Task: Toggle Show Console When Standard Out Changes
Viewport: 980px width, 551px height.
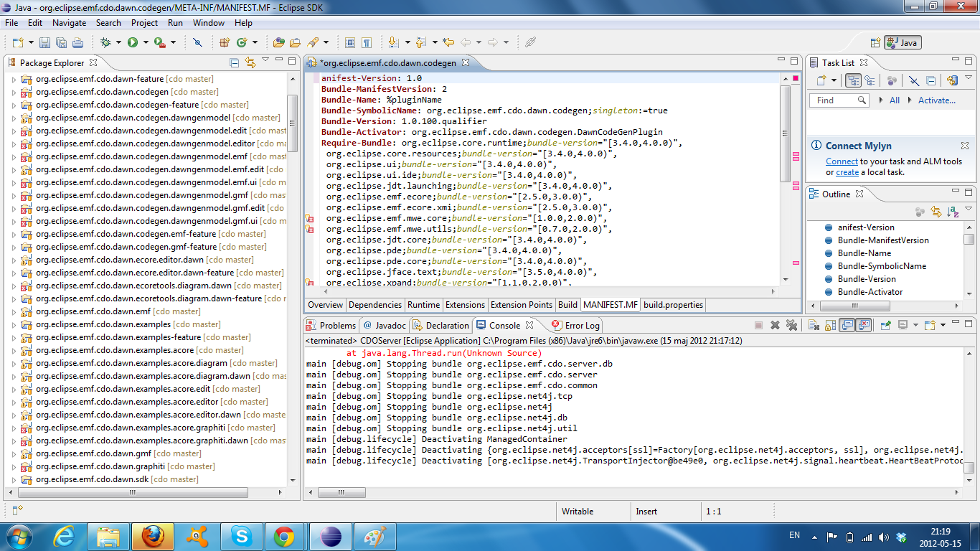Action: pos(848,325)
